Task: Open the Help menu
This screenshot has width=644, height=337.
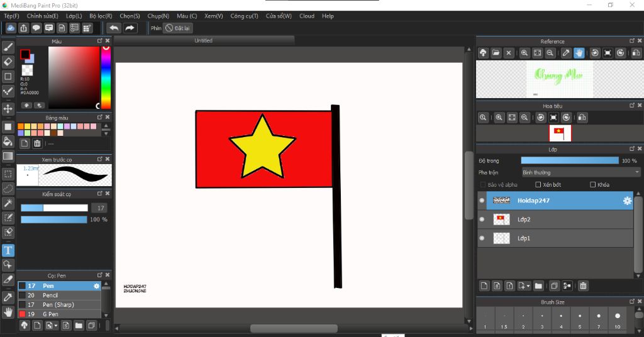Action: point(328,16)
